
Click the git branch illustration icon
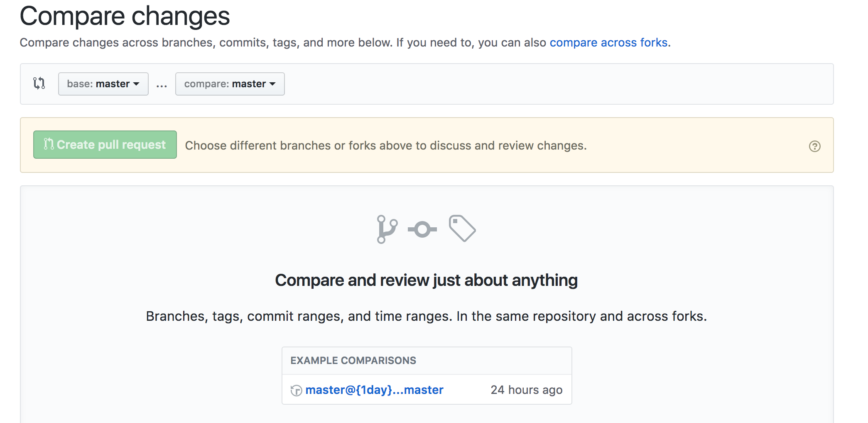click(x=387, y=229)
